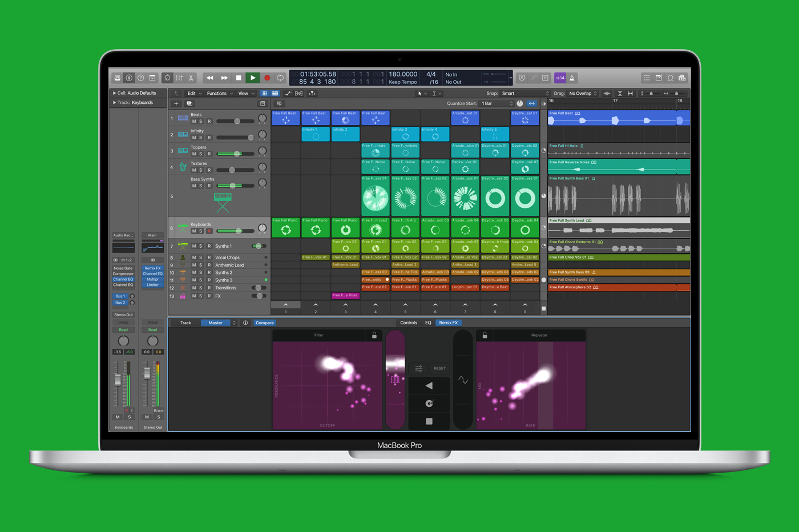Screen dimensions: 799x532
Task: Open the List Editors icon
Action: tap(647, 78)
